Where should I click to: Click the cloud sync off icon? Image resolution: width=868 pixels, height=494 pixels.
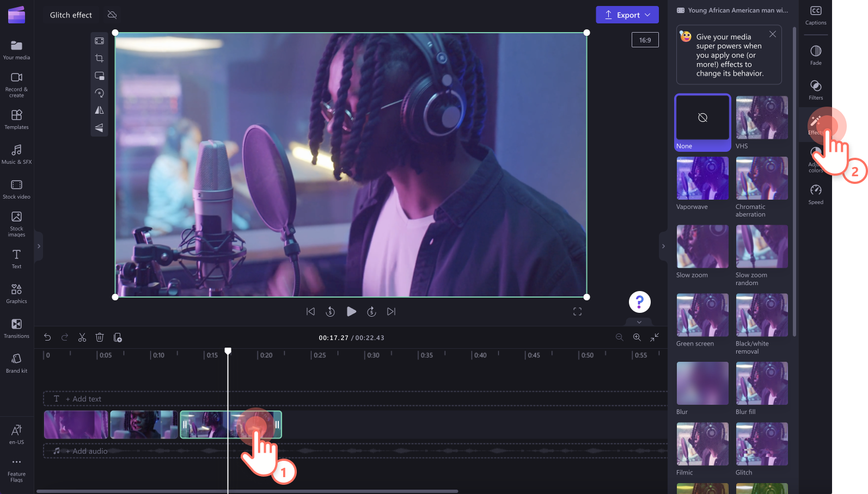[112, 15]
